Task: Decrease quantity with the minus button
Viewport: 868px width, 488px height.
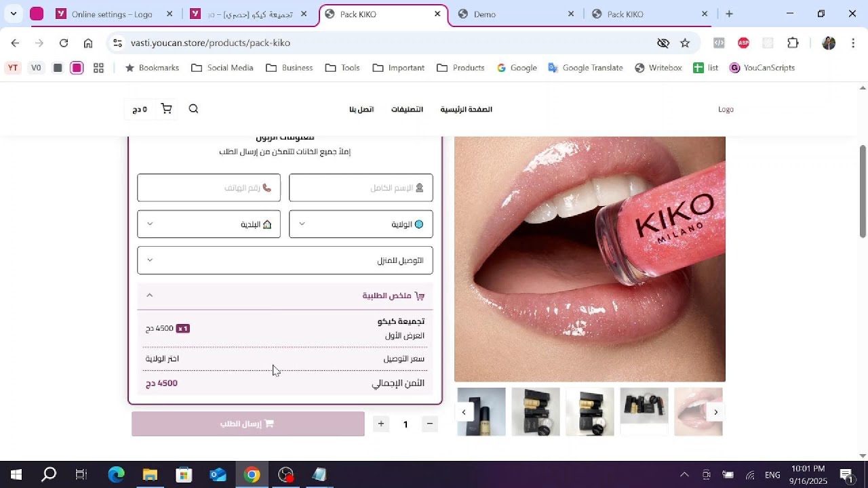Action: pyautogui.click(x=429, y=424)
